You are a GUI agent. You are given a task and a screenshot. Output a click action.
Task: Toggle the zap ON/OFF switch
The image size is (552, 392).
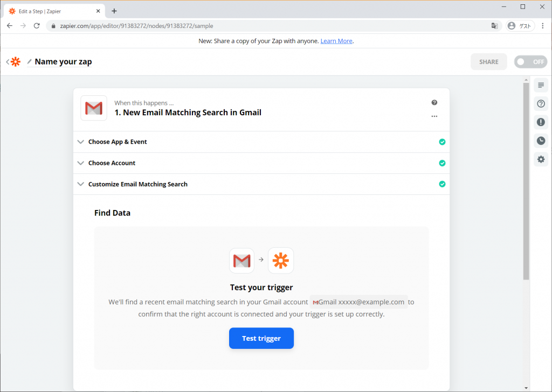tap(530, 62)
